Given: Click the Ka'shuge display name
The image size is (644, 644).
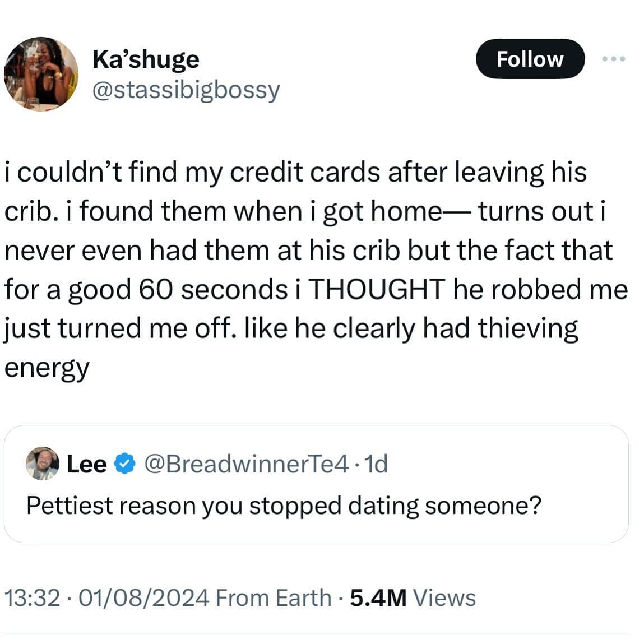Looking at the screenshot, I should pyautogui.click(x=145, y=59).
